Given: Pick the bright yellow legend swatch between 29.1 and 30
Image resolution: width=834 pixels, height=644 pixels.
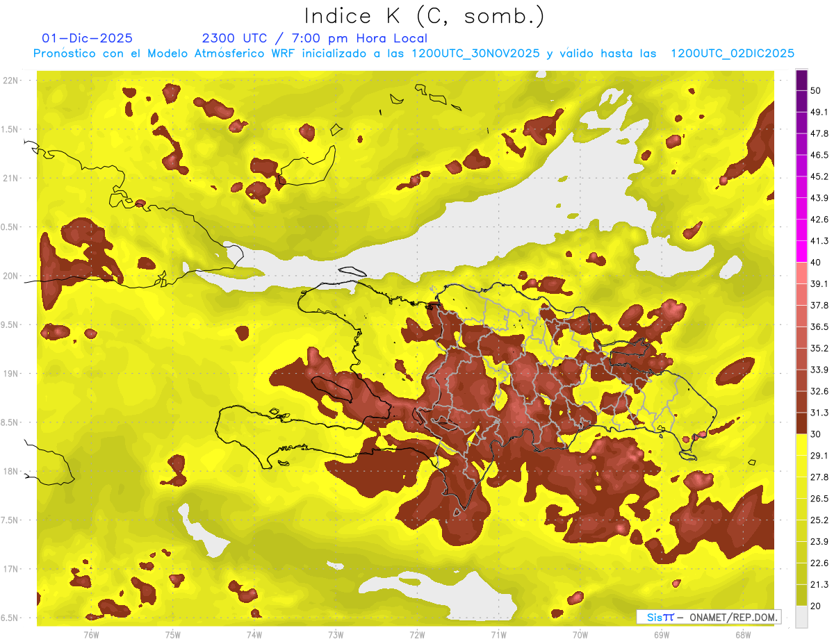Looking at the screenshot, I should (801, 445).
